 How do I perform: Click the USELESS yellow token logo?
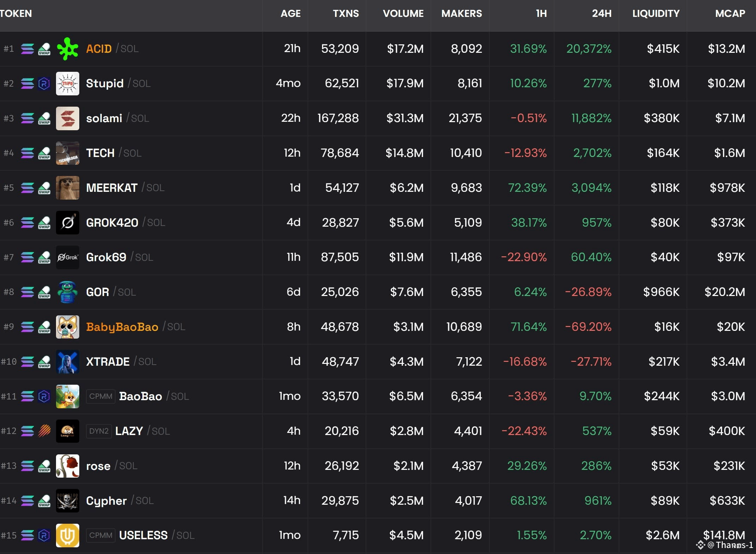click(68, 535)
